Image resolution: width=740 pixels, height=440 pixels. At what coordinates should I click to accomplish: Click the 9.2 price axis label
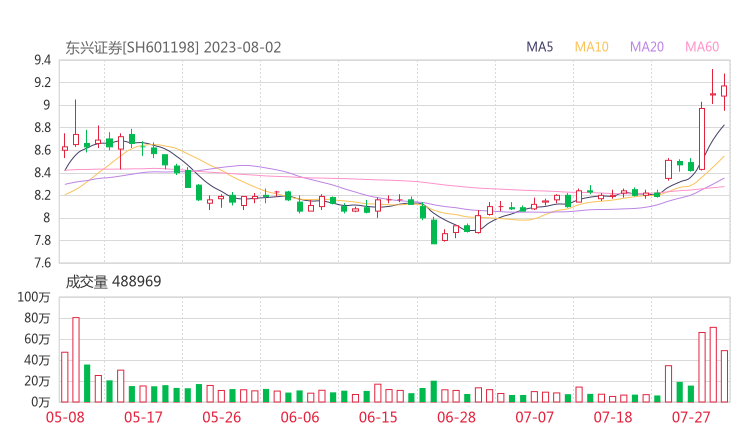click(x=42, y=83)
